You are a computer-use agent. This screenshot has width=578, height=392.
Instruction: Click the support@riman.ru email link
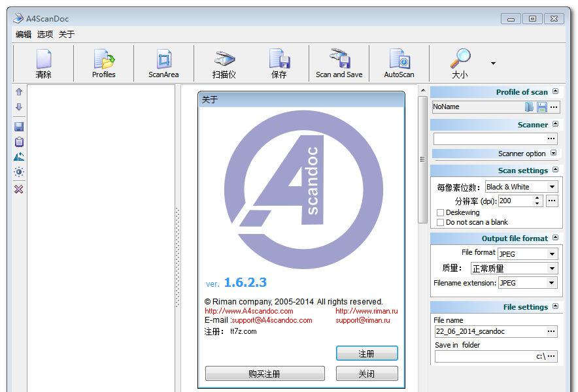[363, 320]
